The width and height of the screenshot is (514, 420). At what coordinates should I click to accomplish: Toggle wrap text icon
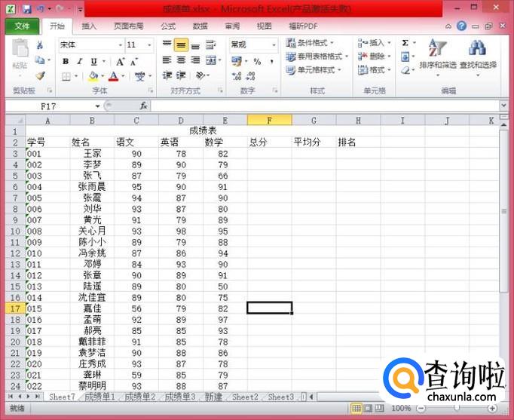pos(210,45)
